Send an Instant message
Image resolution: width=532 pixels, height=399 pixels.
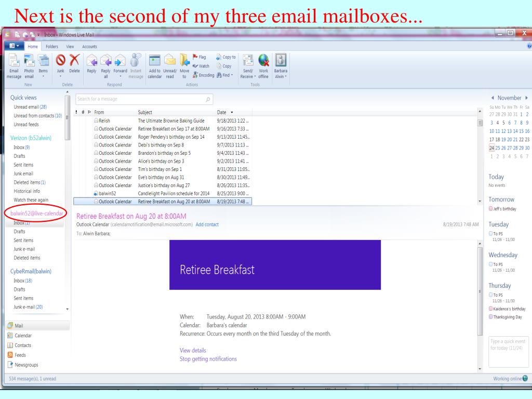[136, 66]
